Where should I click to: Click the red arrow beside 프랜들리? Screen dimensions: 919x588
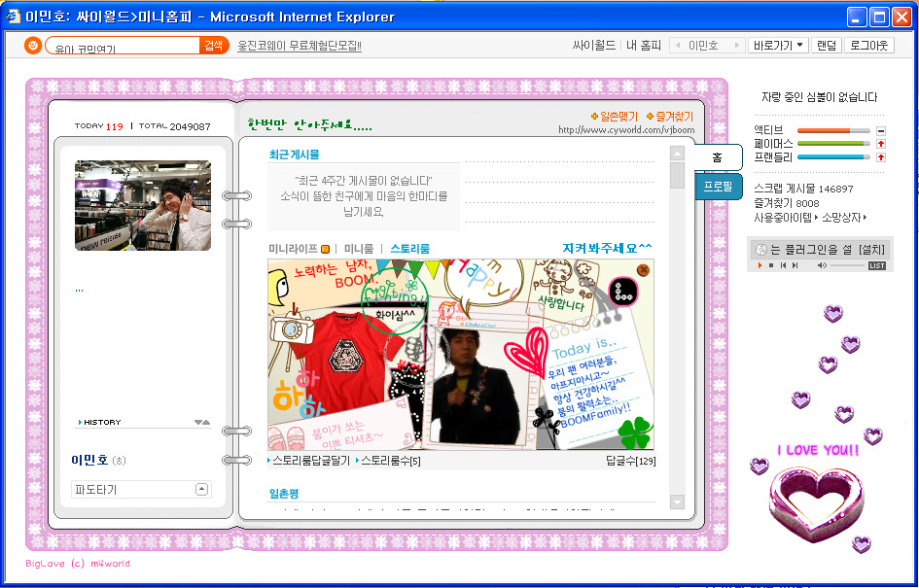pyautogui.click(x=881, y=156)
